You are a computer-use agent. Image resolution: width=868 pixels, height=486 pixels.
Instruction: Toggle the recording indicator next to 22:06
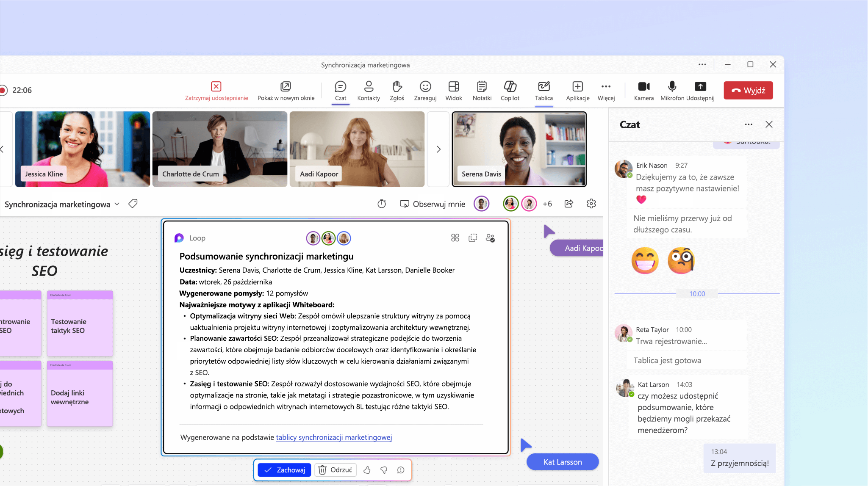(x=3, y=90)
